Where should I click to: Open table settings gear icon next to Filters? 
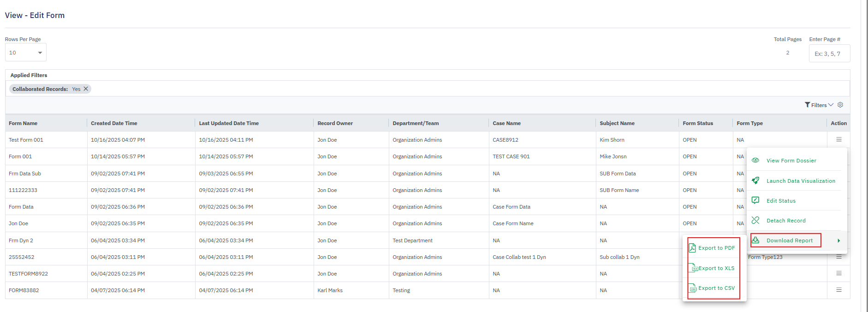click(x=840, y=105)
